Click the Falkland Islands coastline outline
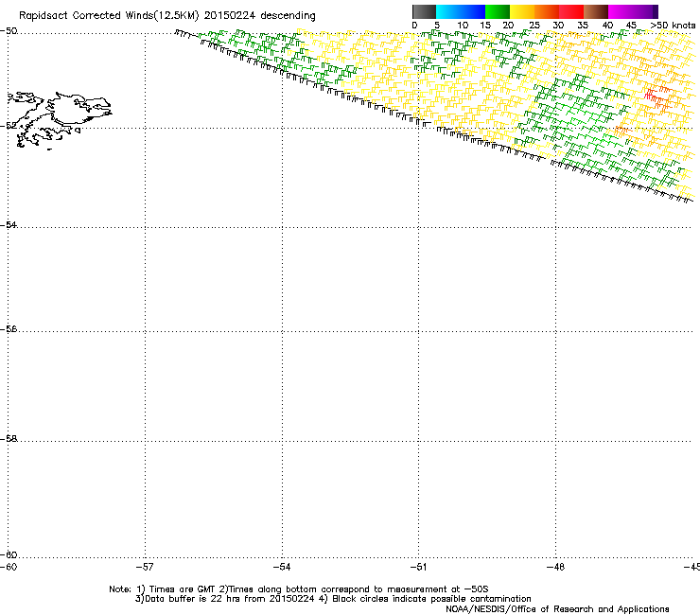Viewport: 700px width, 615px height. pyautogui.click(x=60, y=120)
